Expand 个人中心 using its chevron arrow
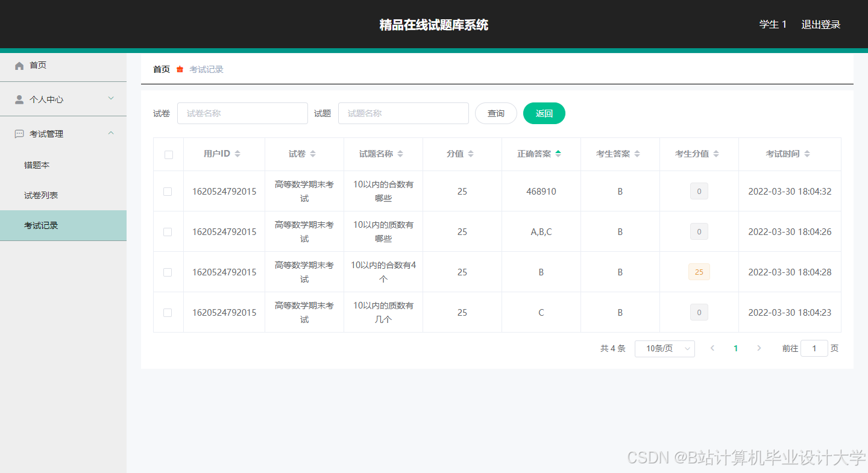The image size is (868, 473). (111, 99)
